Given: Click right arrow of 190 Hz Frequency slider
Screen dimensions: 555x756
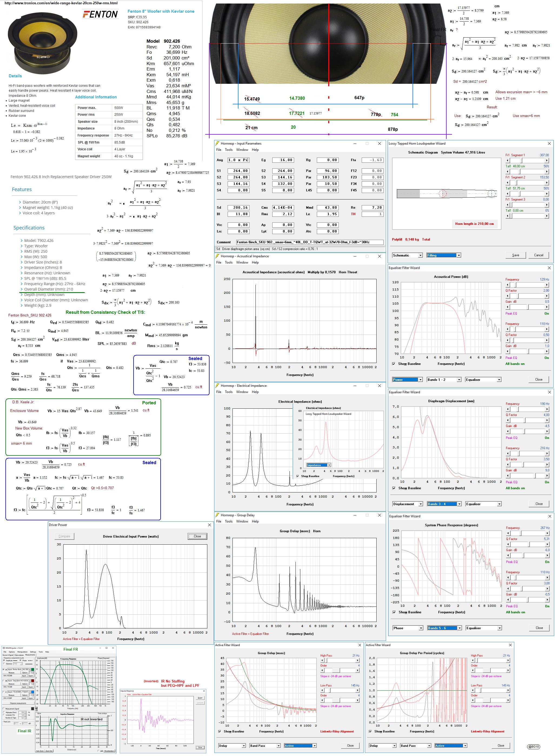Looking at the screenshot, I should pyautogui.click(x=547, y=409).
